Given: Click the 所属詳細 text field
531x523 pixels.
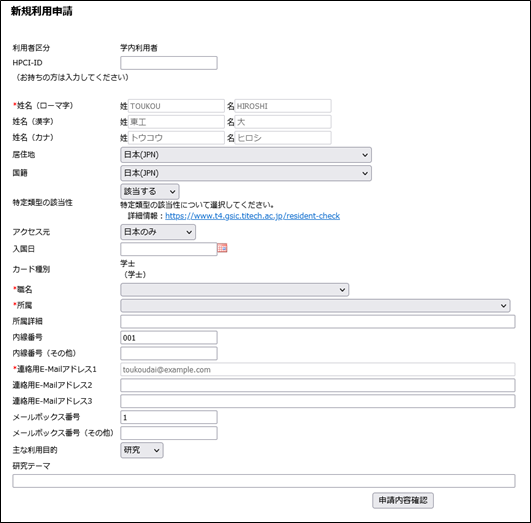Looking at the screenshot, I should click(318, 321).
